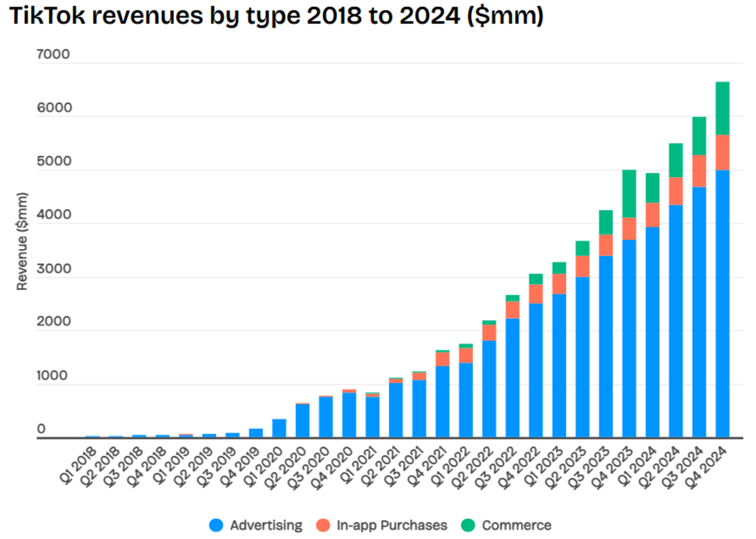The width and height of the screenshot is (756, 539).
Task: Select the Q1 2020 blue bar
Action: tap(279, 428)
